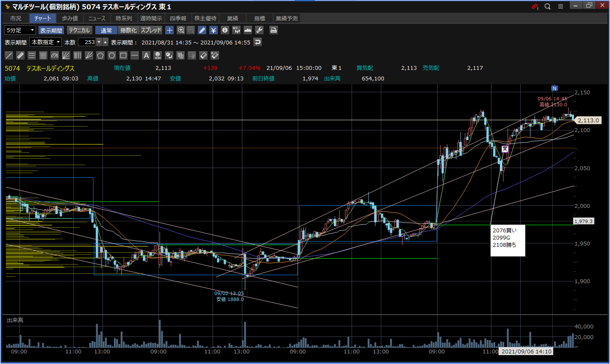Select the pentagon polygon drawing tool
Viewport: 610px width, 364px height.
pos(100,55)
